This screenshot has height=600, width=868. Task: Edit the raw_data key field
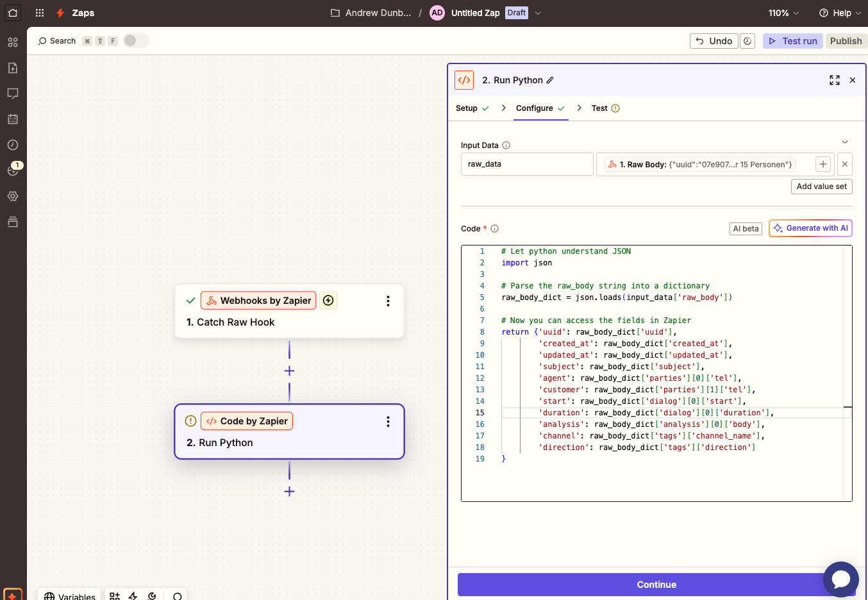[x=527, y=164]
